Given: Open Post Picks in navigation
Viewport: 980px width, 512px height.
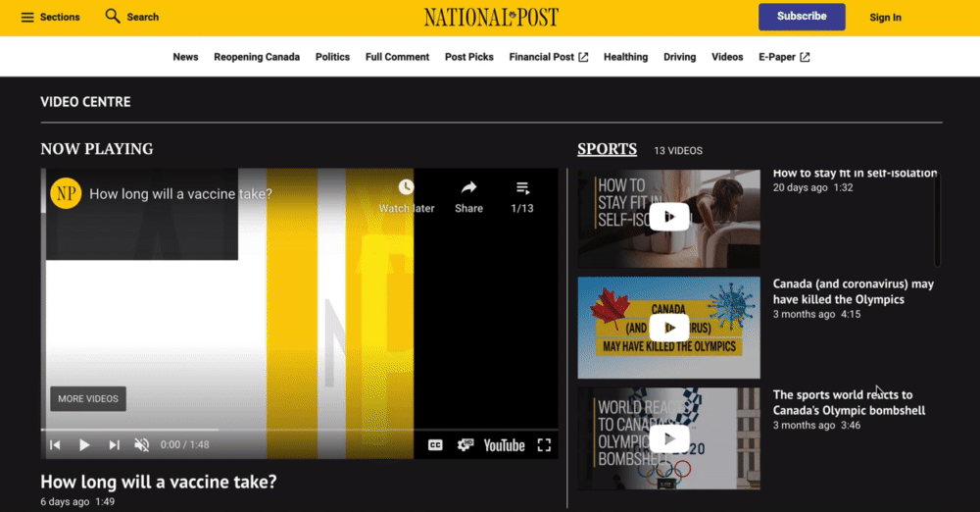Looking at the screenshot, I should pyautogui.click(x=469, y=57).
